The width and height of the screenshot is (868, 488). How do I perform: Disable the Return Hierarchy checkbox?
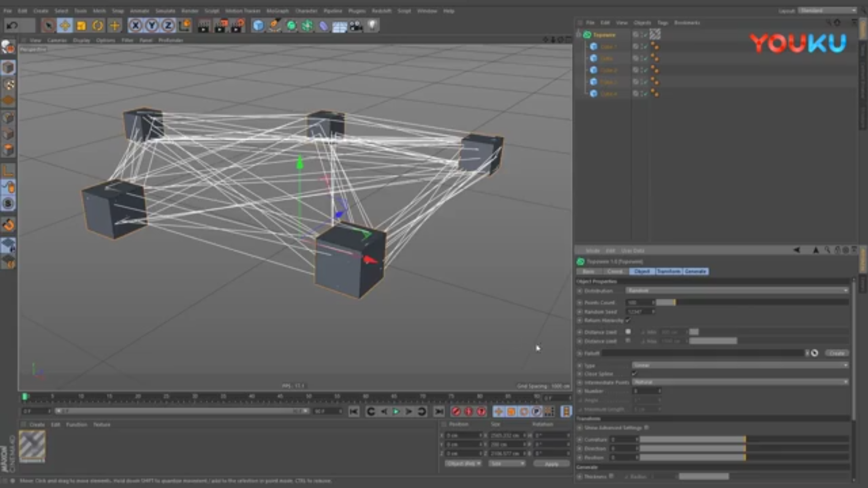(x=628, y=320)
